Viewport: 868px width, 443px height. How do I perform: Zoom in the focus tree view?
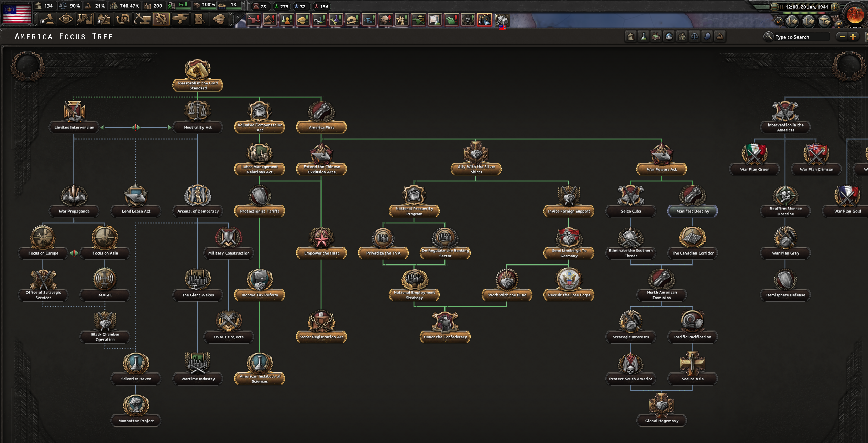click(x=853, y=36)
